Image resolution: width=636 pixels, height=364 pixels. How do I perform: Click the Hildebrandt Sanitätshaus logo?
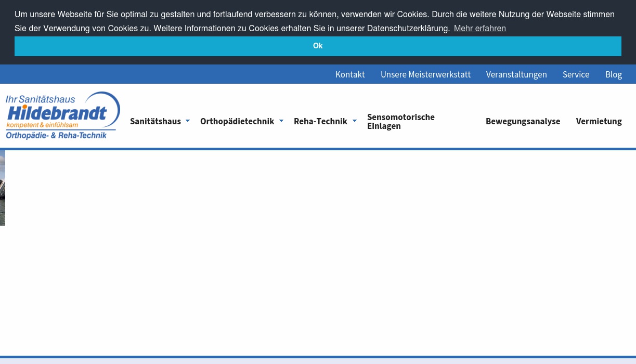tap(62, 115)
